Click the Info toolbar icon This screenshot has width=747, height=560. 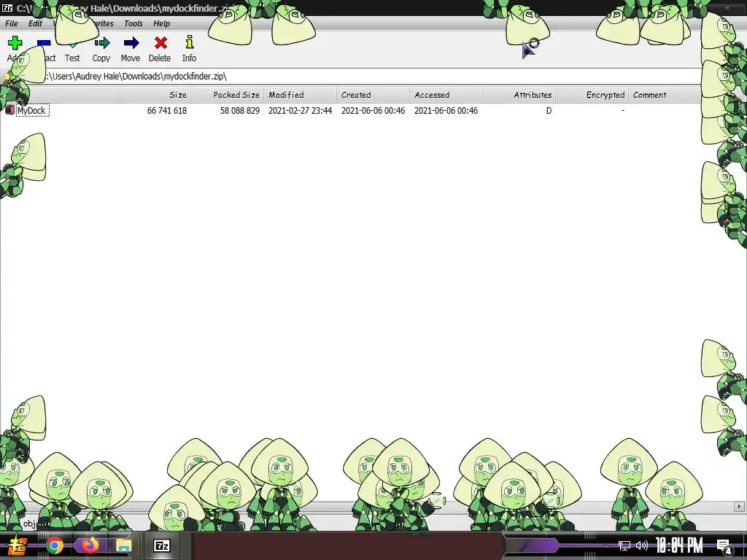190,42
